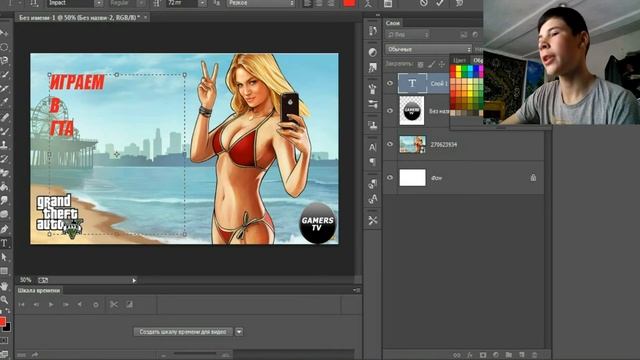640x360 pixels.
Task: Select the Слой 1 text layer thumbnail
Action: pyautogui.click(x=412, y=83)
